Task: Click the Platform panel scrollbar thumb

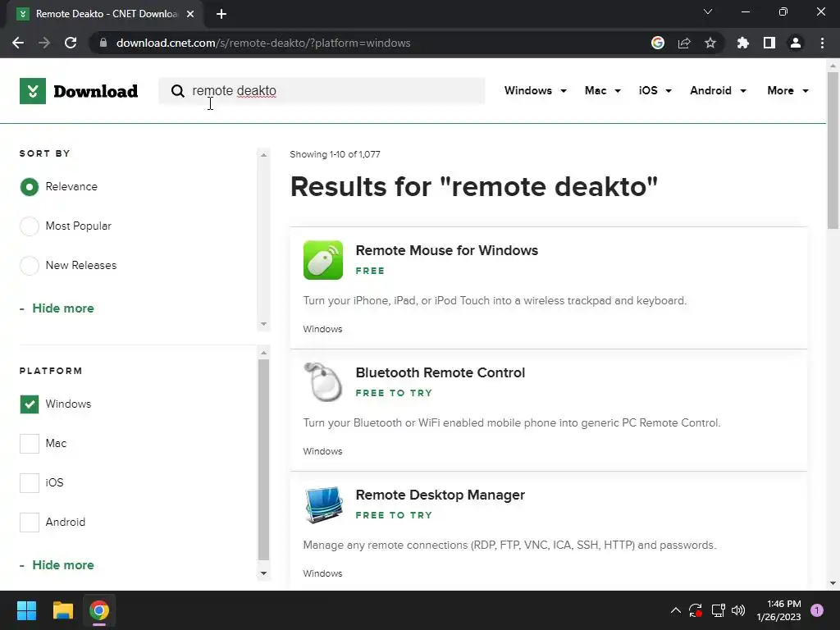Action: click(263, 459)
